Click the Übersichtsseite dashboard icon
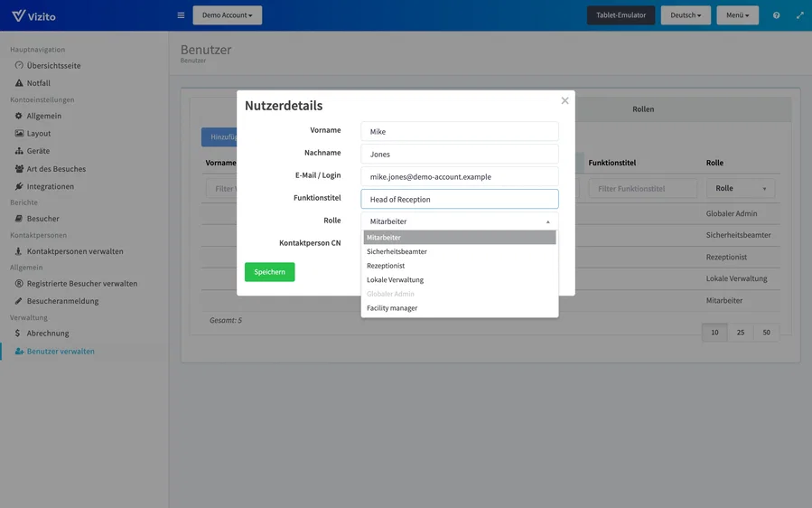Screen dimensions: 812x508 point(19,65)
